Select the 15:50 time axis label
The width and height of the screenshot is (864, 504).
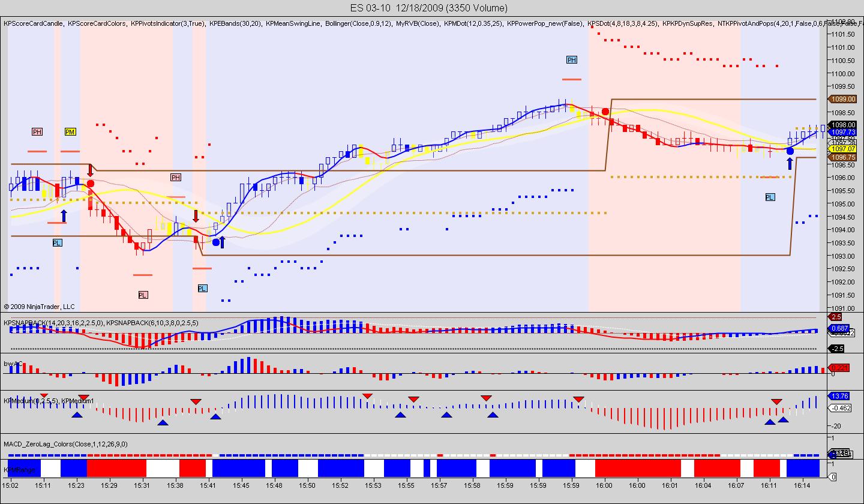coord(307,485)
